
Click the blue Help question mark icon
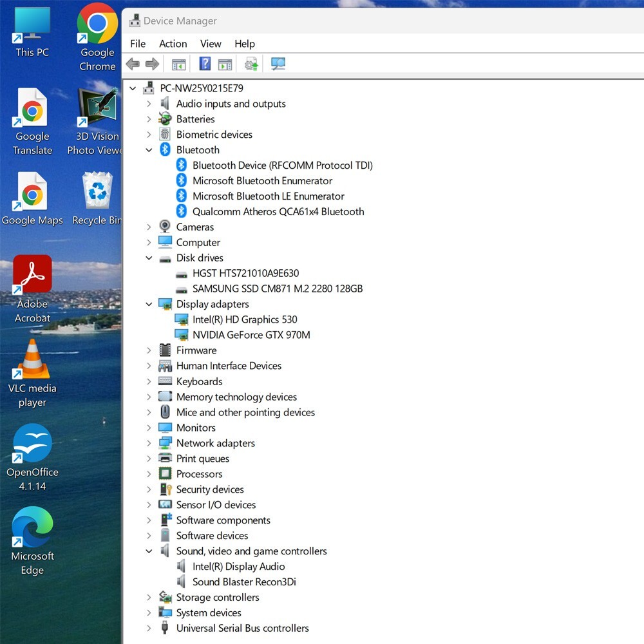(x=205, y=64)
